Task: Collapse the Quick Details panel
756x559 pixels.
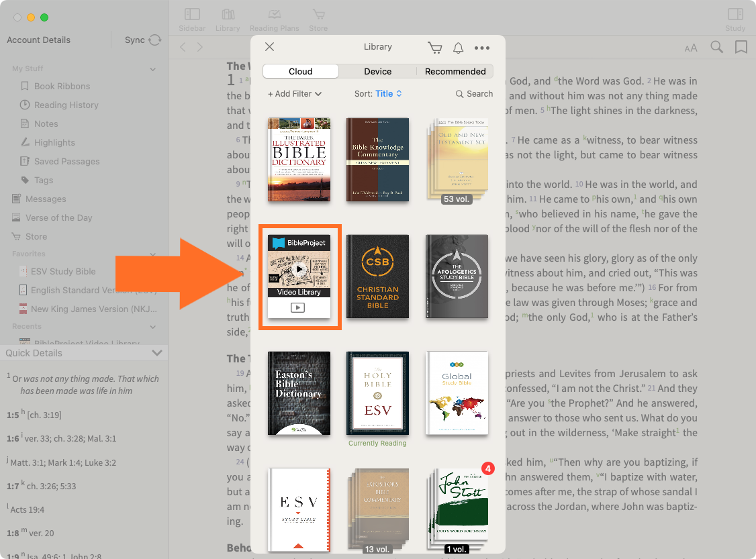Action: [156, 353]
